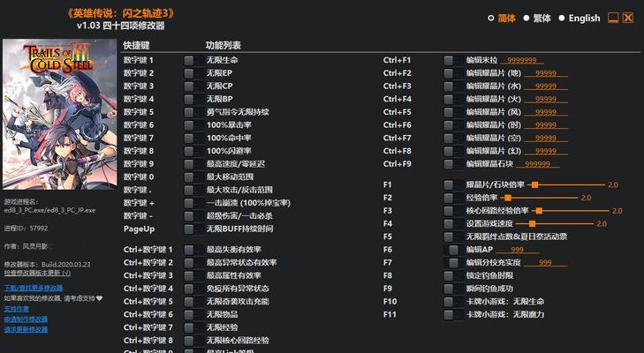644x353 pixels.
Task: Switch on 无限核心回路经验
Action: [193, 341]
